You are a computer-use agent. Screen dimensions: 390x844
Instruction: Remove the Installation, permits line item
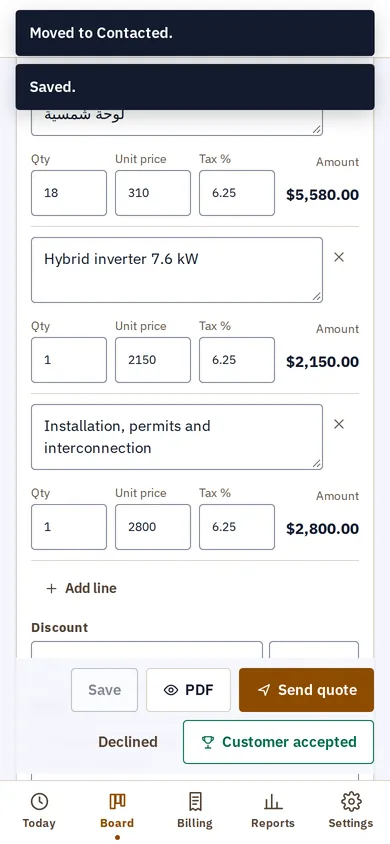point(339,424)
